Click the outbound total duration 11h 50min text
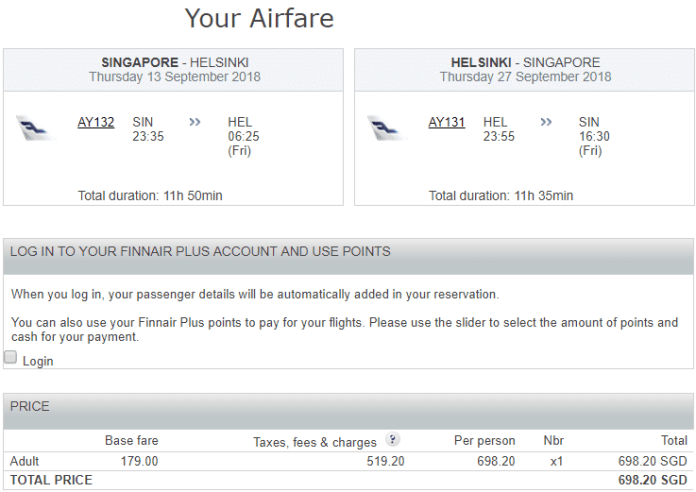The height and width of the screenshot is (492, 696). click(150, 195)
